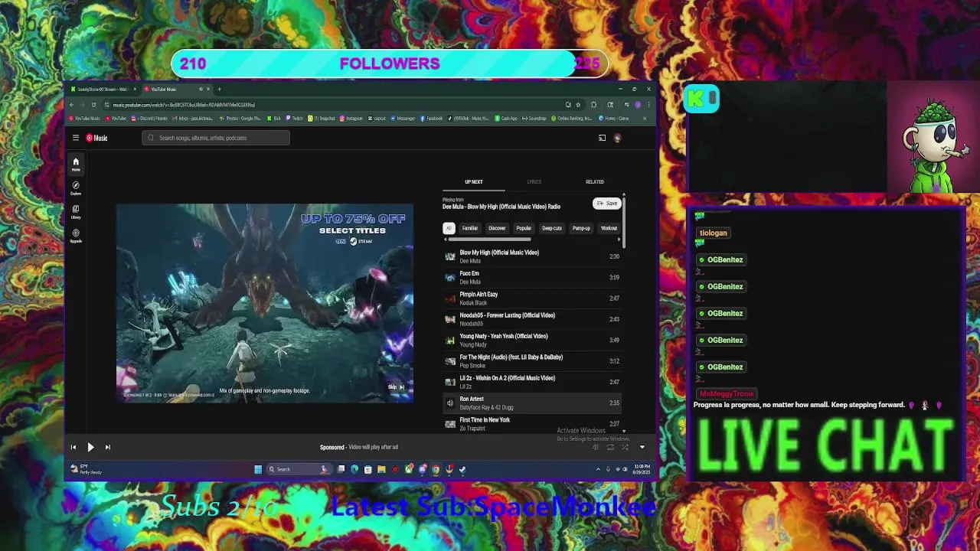The width and height of the screenshot is (980, 551).
Task: Click the YouTube Music logo
Action: (x=96, y=138)
